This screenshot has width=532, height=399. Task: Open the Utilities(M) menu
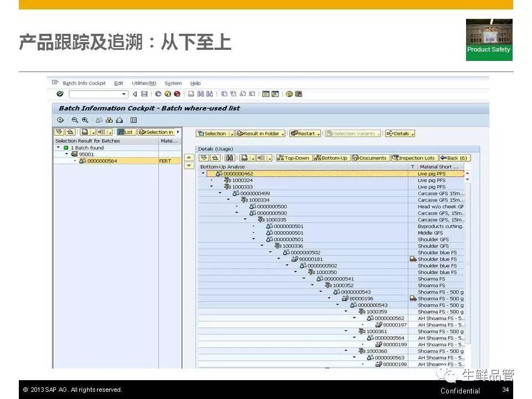coord(144,83)
